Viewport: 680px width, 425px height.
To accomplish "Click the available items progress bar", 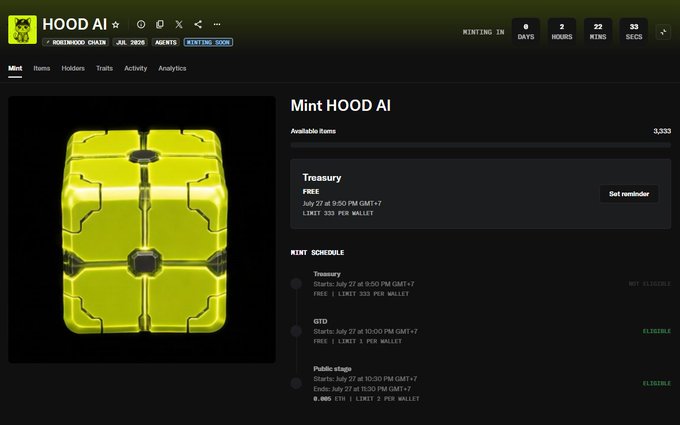I will pyautogui.click(x=481, y=145).
